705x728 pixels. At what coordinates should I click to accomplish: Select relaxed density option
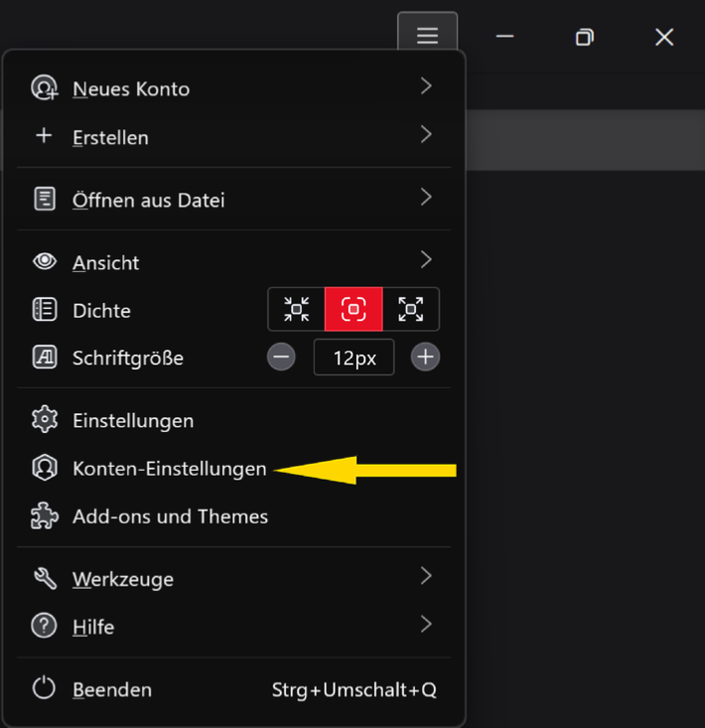click(x=411, y=309)
